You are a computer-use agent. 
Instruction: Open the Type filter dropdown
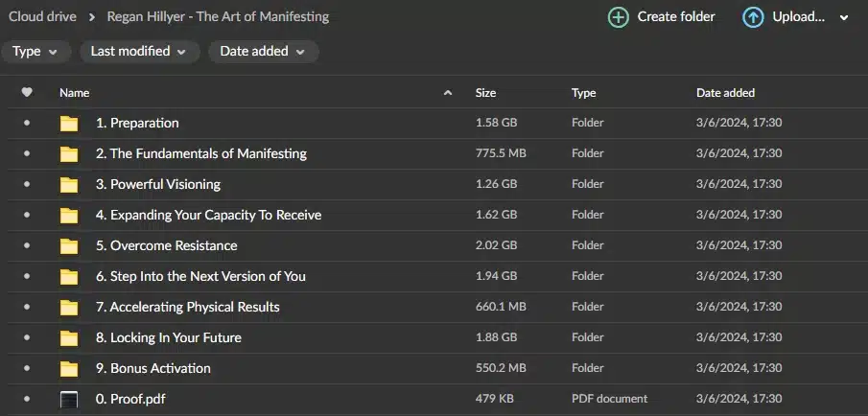tap(35, 52)
